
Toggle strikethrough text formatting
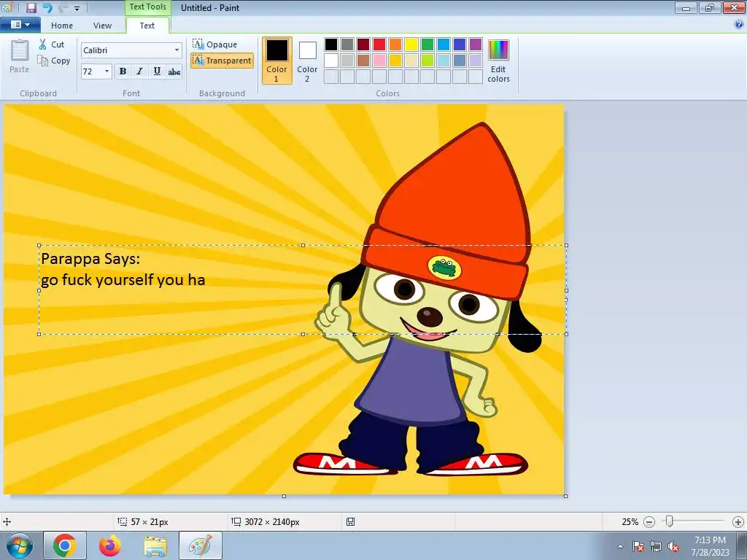[174, 71]
